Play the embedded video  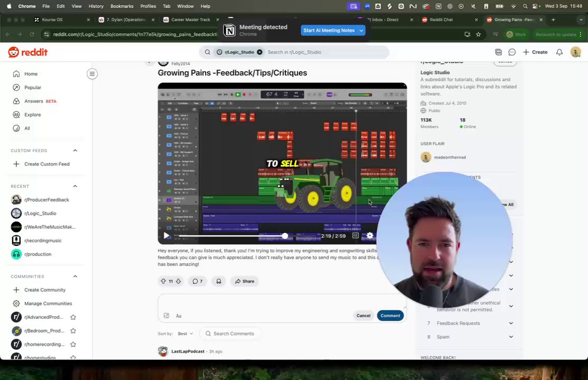pos(166,235)
